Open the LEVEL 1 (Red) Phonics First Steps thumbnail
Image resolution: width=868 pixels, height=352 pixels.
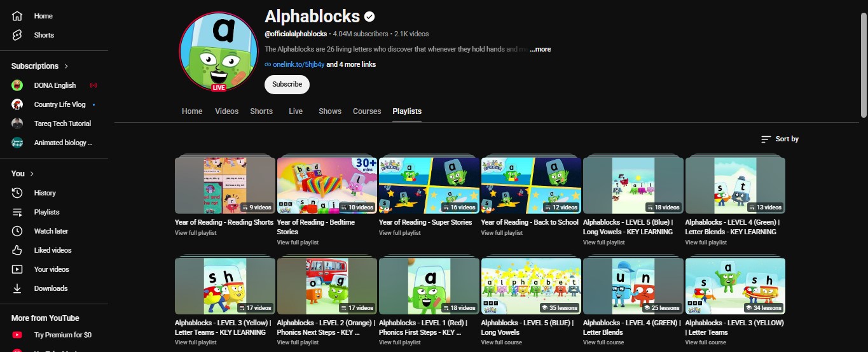(x=429, y=286)
